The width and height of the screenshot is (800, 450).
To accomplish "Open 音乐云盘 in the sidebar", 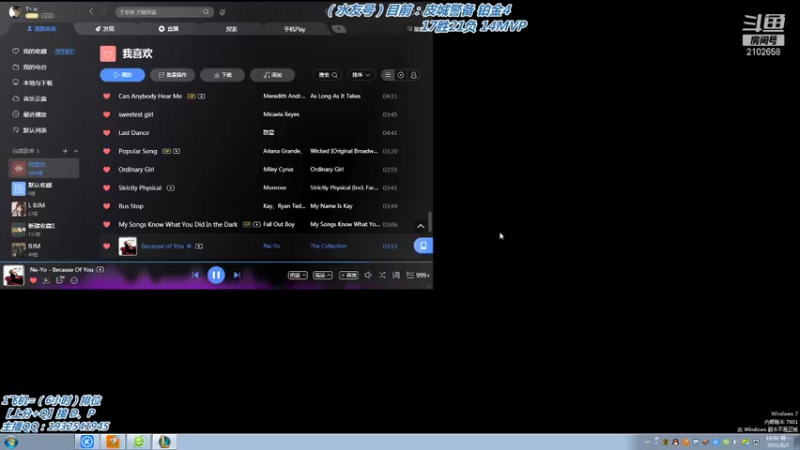I will (x=35, y=98).
